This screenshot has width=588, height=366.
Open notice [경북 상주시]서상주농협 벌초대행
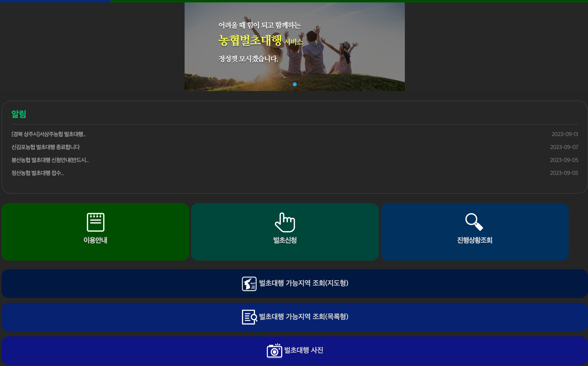[49, 134]
